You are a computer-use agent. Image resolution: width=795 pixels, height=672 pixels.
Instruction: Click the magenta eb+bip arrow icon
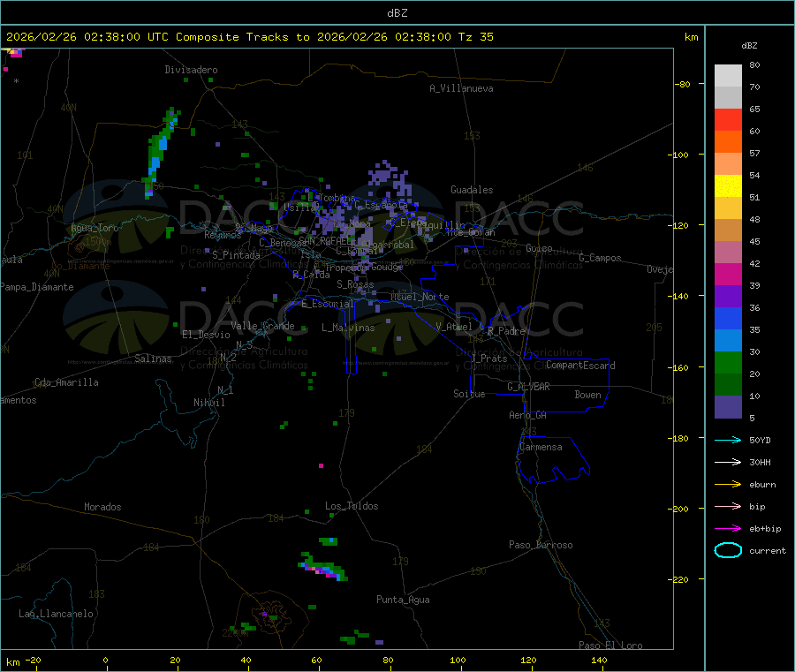[728, 529]
